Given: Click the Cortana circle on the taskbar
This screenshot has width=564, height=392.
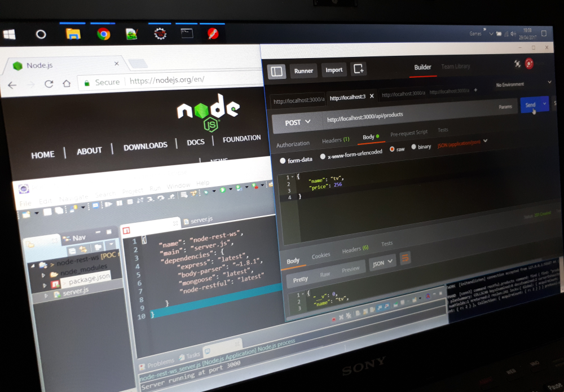Looking at the screenshot, I should pyautogui.click(x=41, y=34).
